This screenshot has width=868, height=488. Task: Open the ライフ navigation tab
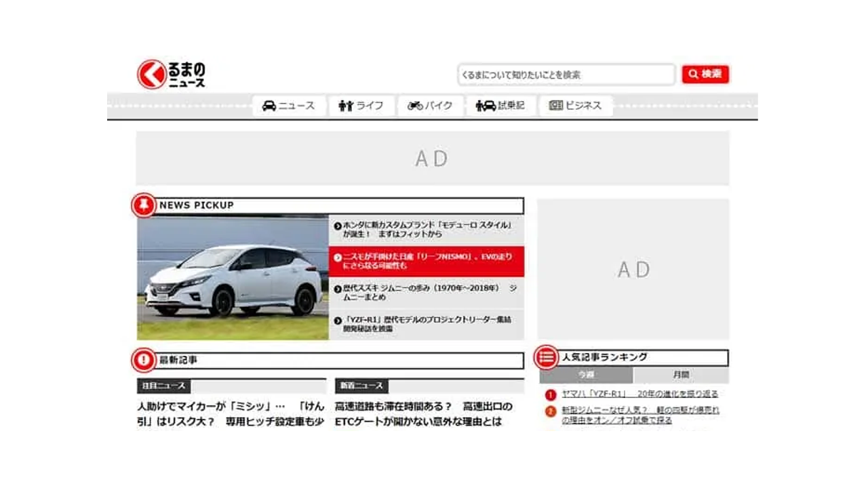(x=361, y=106)
